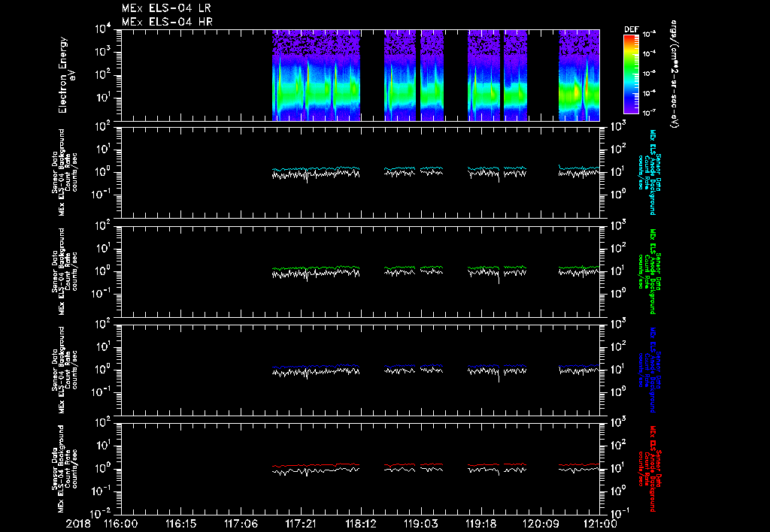Viewport: 770px width, 532px height.
Task: Click the left axis label of the red-trace panel
Action: (x=65, y=469)
